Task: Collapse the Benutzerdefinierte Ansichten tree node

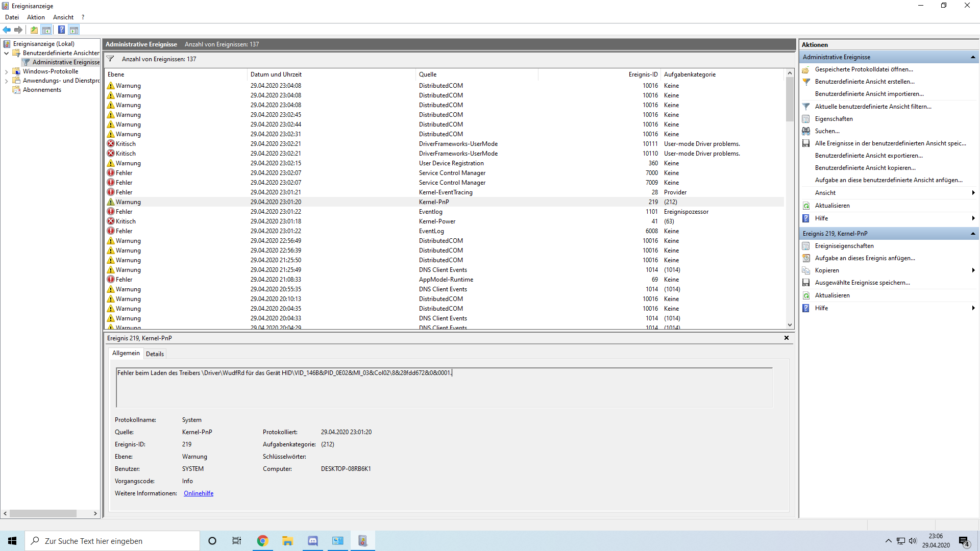Action: click(x=6, y=53)
